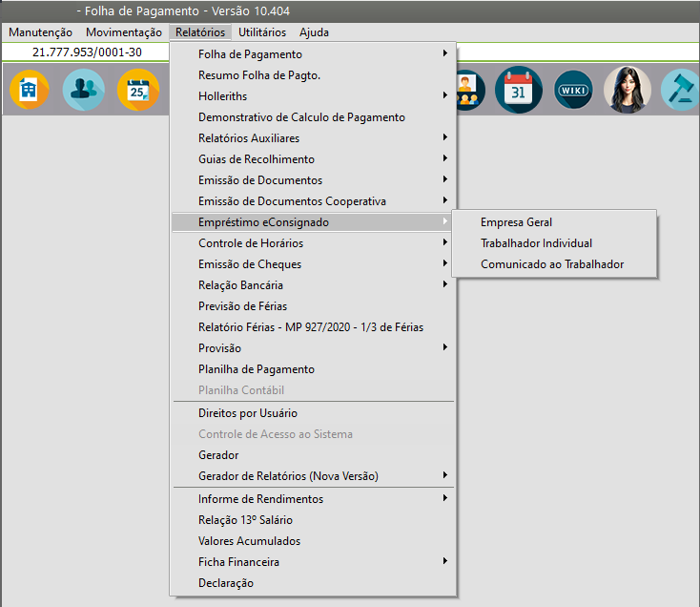Expand the Informe de Rendimentos submenu
Image resolution: width=700 pixels, height=607 pixels.
(x=260, y=499)
